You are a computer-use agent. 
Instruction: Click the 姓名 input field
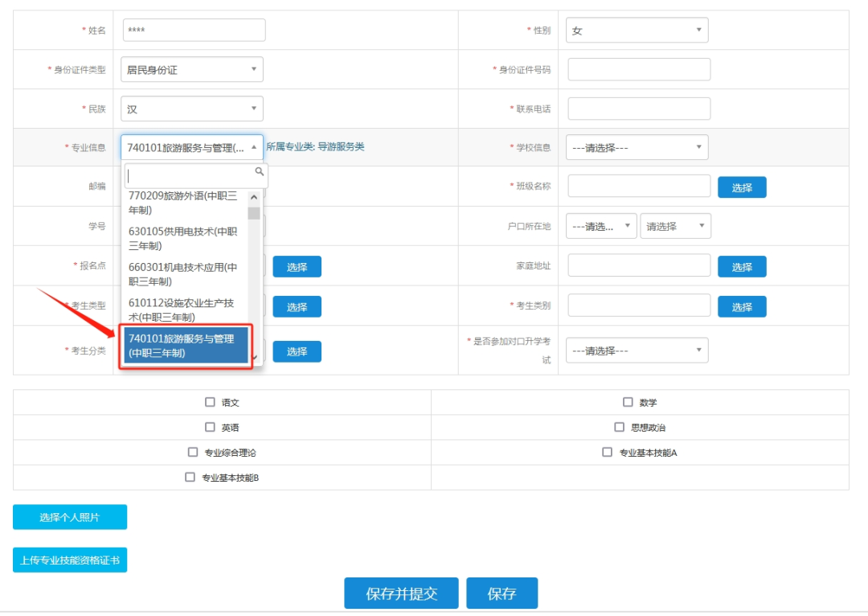click(194, 30)
